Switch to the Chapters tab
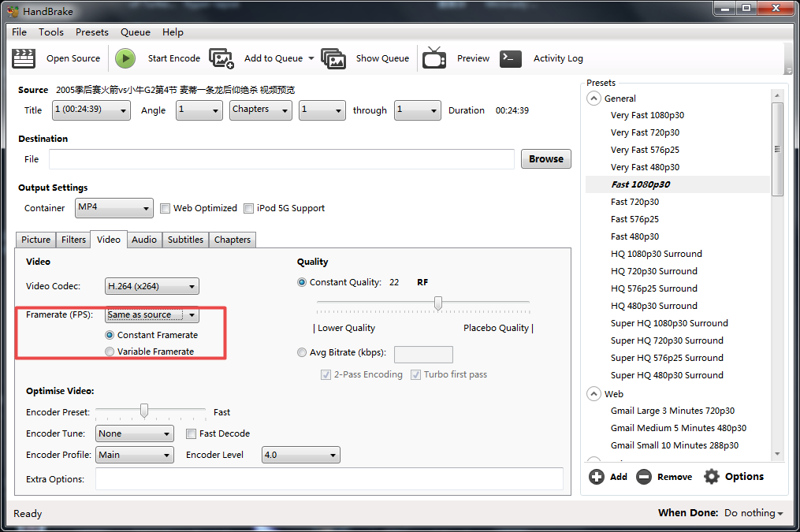The height and width of the screenshot is (532, 800). point(233,240)
